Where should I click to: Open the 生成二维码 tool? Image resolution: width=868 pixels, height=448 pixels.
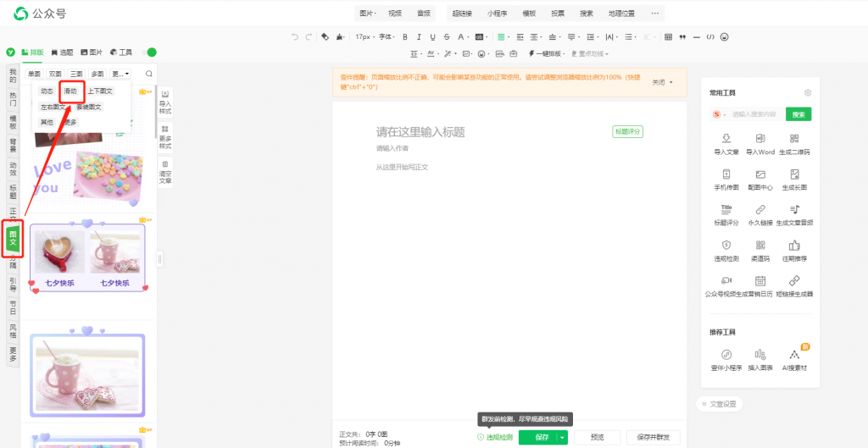pos(794,144)
